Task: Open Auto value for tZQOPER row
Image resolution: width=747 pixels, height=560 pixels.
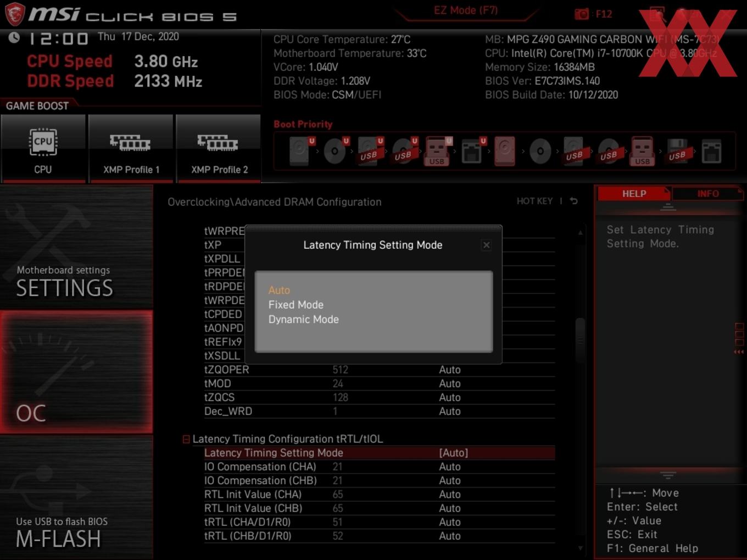Action: click(450, 369)
